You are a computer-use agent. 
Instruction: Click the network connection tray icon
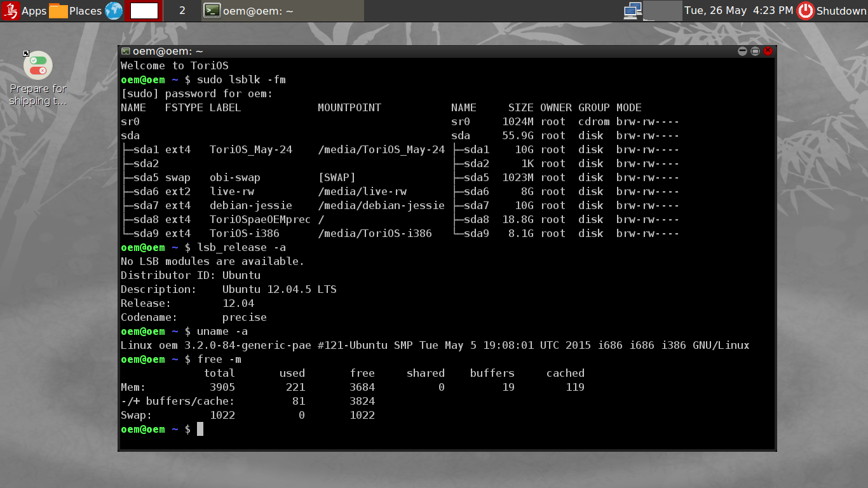point(632,11)
